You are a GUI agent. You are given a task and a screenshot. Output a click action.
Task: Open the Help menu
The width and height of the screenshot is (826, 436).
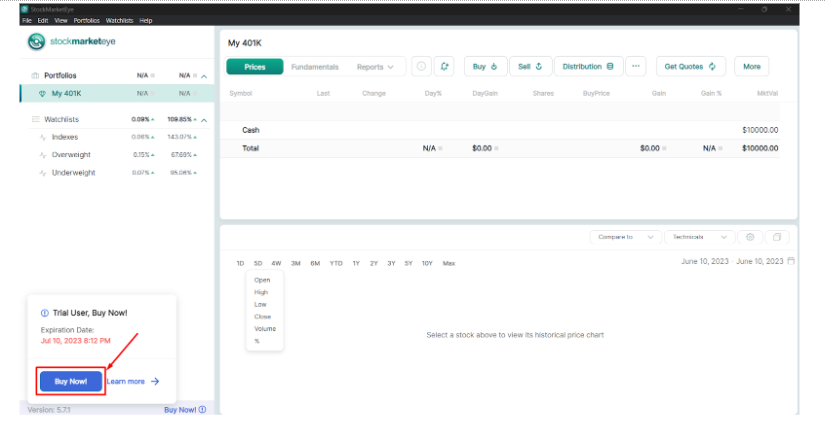tap(146, 21)
